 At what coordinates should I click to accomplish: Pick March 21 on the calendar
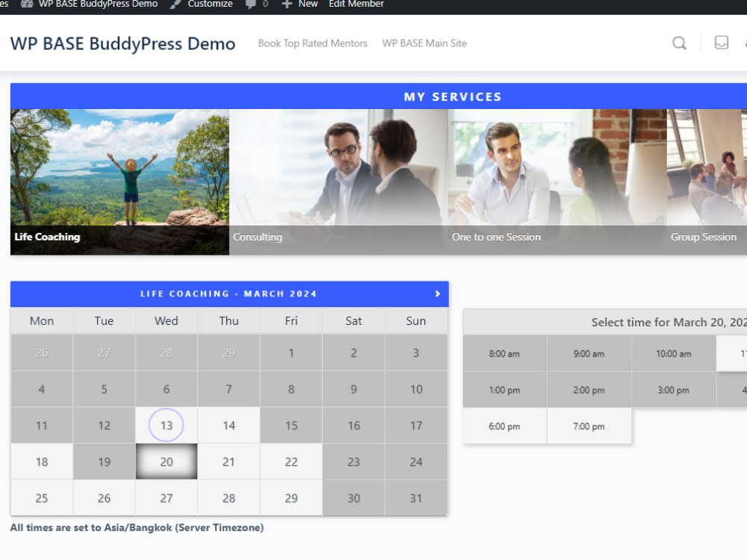(x=229, y=461)
